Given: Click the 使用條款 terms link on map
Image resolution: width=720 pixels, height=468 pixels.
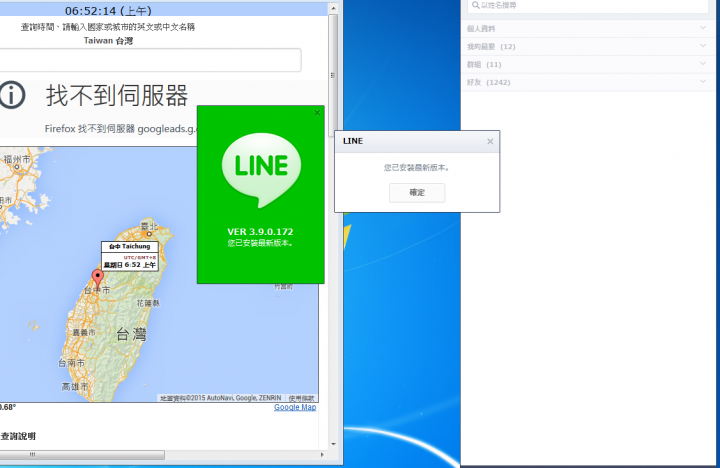Looking at the screenshot, I should 301,398.
